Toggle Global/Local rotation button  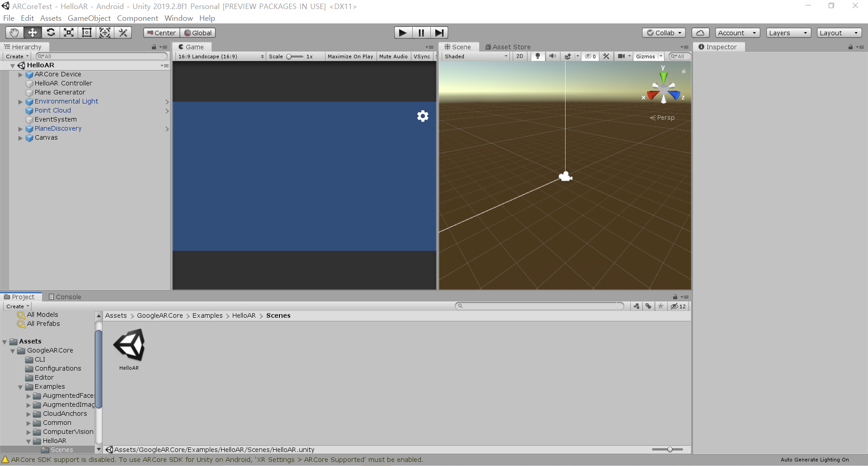(x=198, y=33)
